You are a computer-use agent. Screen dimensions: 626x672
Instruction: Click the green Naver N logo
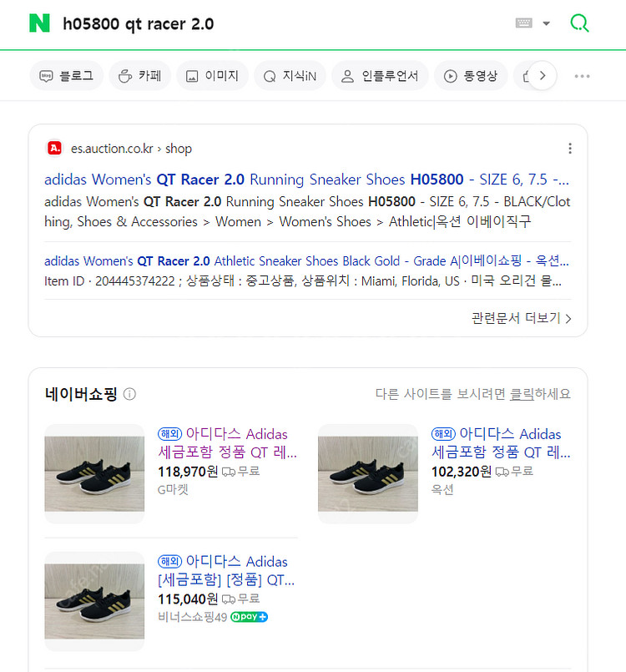tap(39, 23)
